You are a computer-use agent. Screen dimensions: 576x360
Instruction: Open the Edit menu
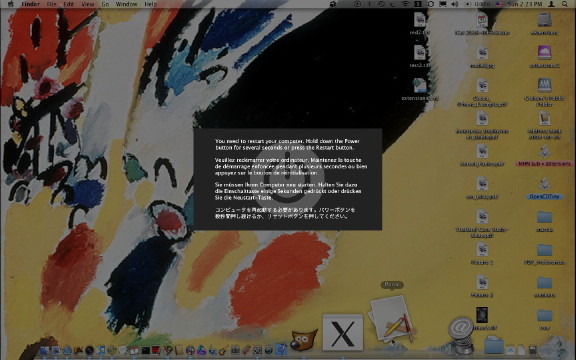click(x=69, y=4)
